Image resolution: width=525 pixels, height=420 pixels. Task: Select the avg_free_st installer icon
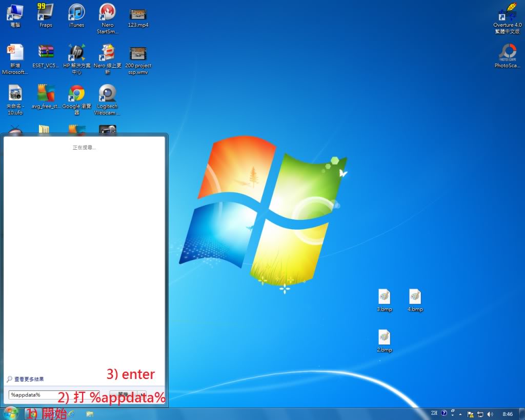[46, 96]
